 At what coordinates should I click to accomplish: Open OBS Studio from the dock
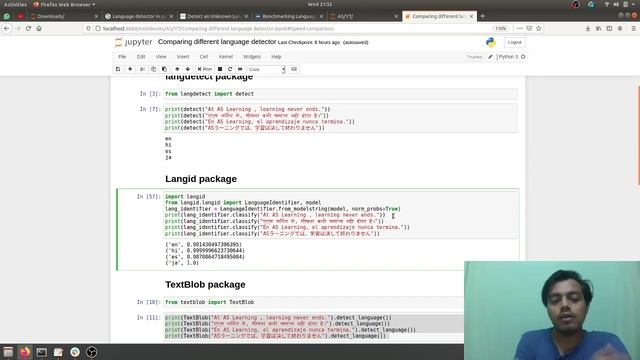(91, 352)
